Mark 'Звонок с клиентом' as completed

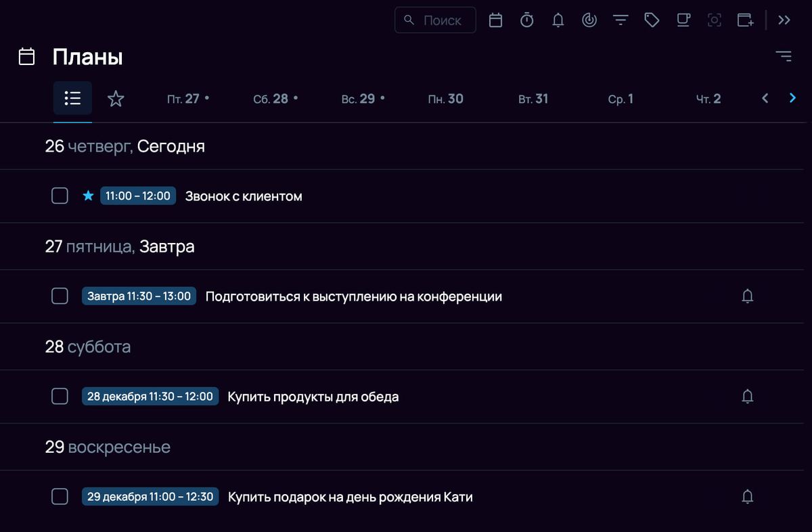tap(60, 195)
